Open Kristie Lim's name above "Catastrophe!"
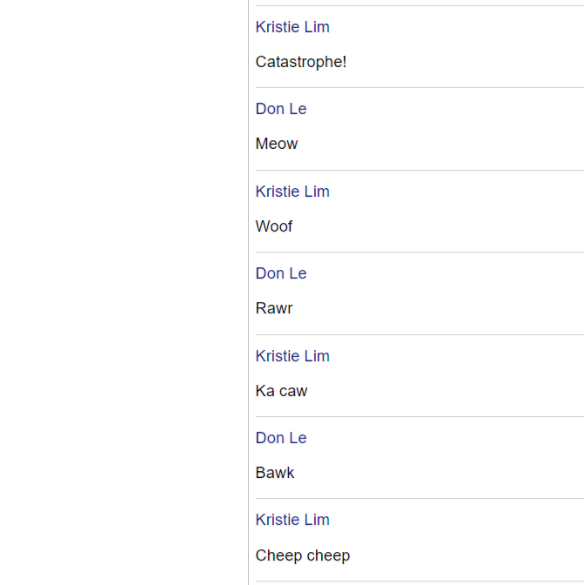Screen dimensions: 584x585 [292, 27]
